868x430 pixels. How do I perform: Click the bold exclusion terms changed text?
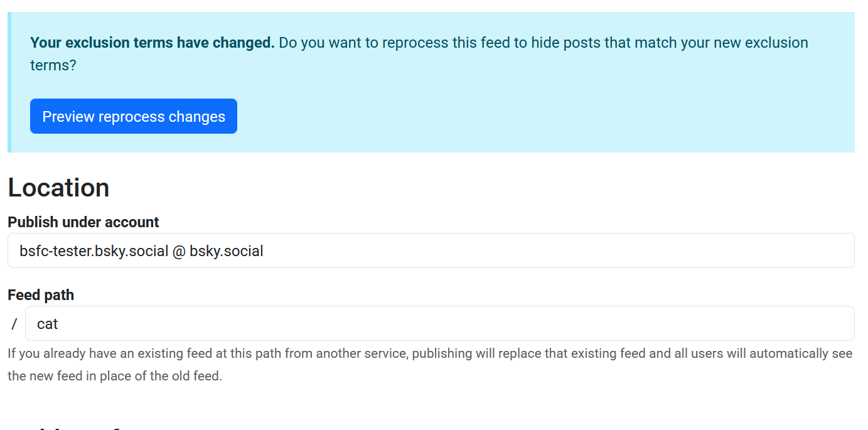[x=153, y=43]
